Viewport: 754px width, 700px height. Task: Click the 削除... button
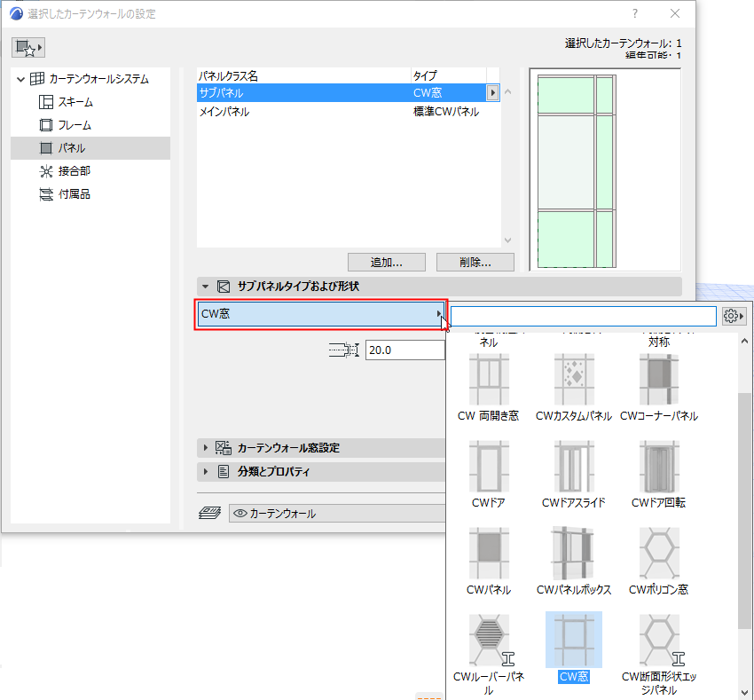475,263
